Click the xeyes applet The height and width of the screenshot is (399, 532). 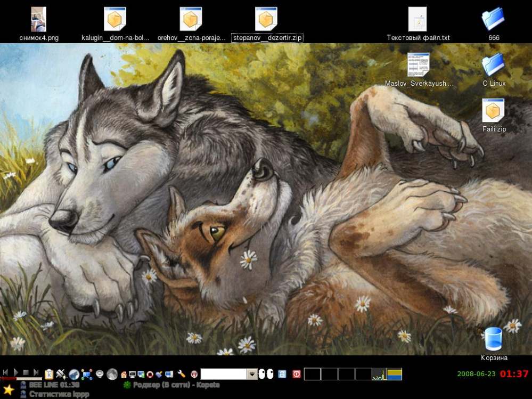266,374
